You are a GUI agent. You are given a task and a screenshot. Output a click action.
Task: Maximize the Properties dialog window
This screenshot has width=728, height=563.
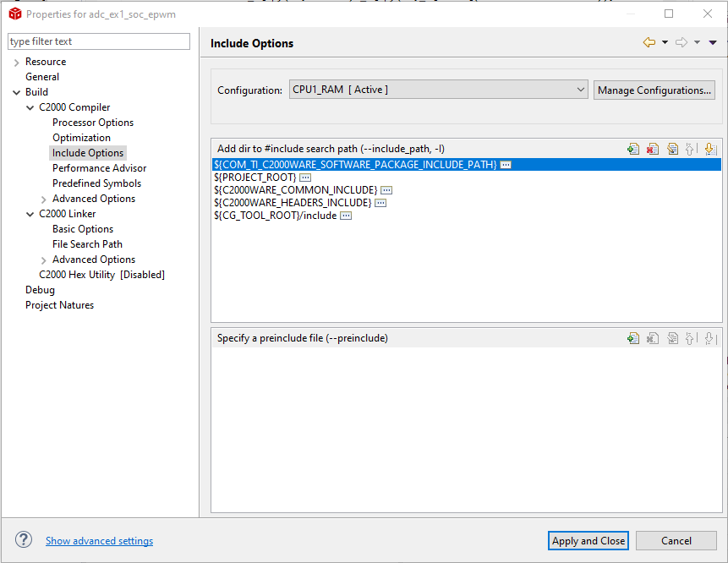tap(669, 14)
